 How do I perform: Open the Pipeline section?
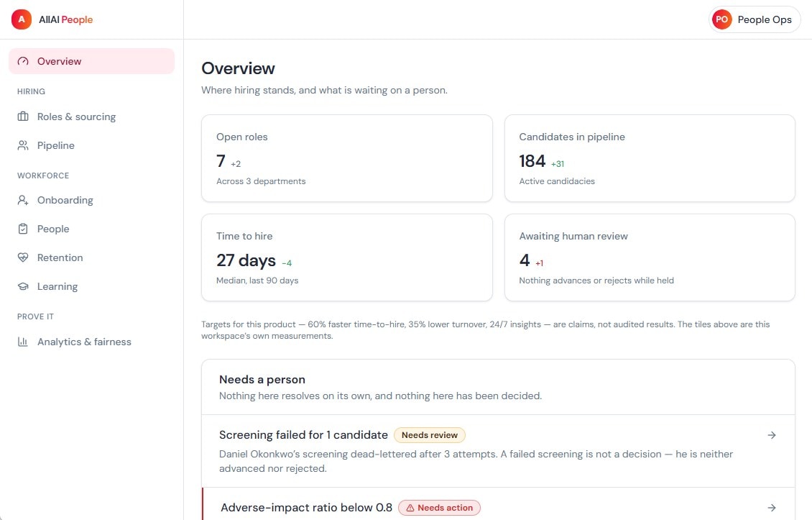pos(92,146)
